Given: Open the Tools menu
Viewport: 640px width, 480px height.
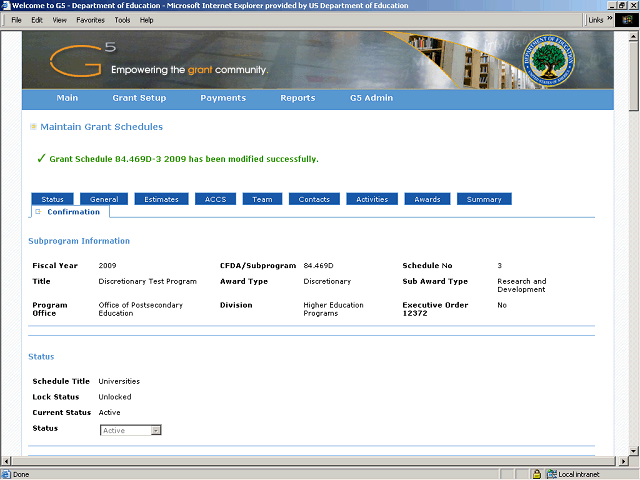Looking at the screenshot, I should [x=122, y=20].
